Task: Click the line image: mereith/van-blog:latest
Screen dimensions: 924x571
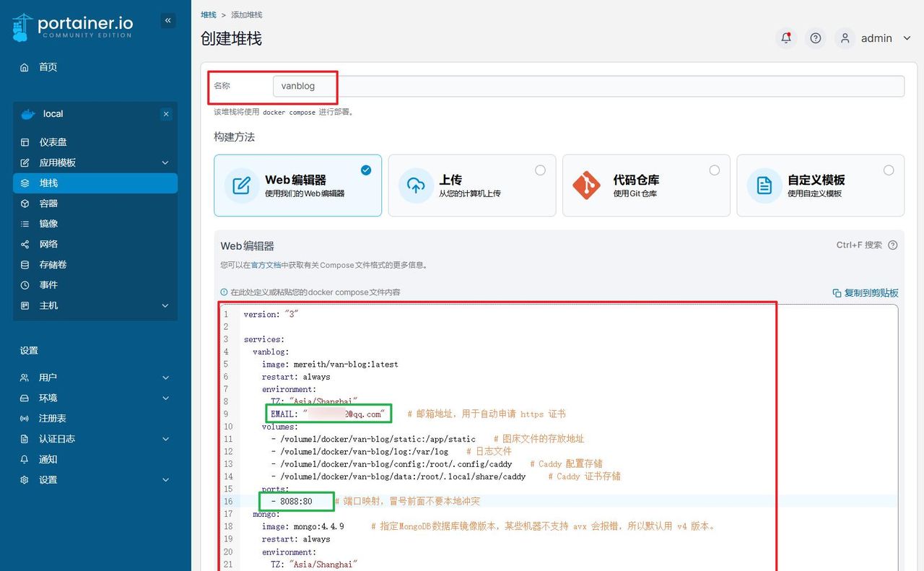Action: coord(330,365)
